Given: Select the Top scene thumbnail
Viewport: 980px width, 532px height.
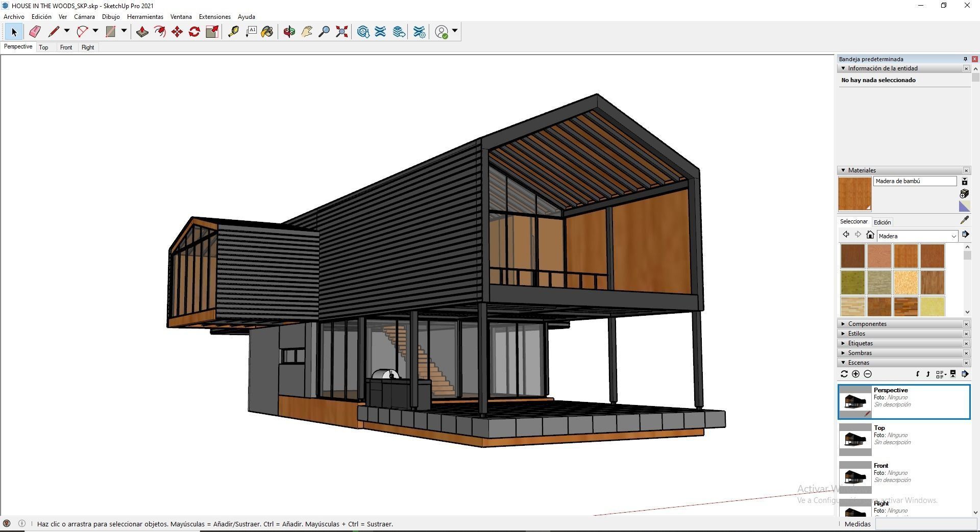Looking at the screenshot, I should [855, 439].
